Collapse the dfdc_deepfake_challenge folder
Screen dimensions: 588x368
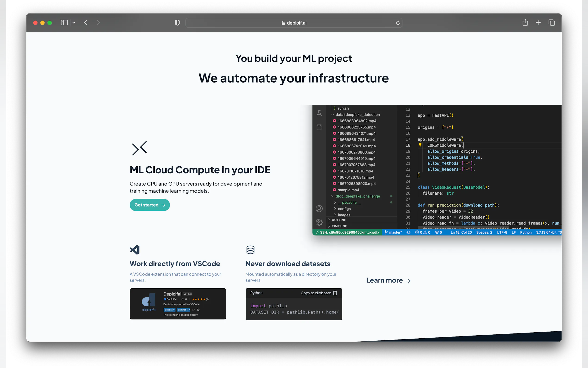coord(357,196)
